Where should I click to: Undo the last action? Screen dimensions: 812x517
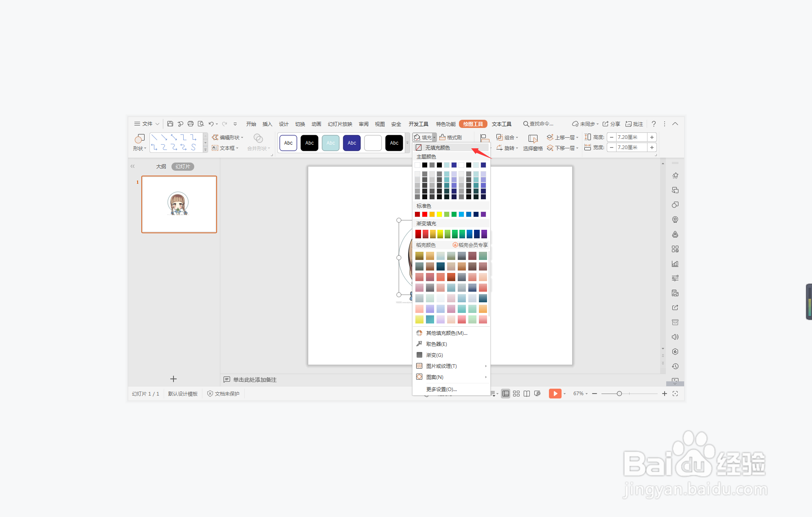click(x=211, y=124)
